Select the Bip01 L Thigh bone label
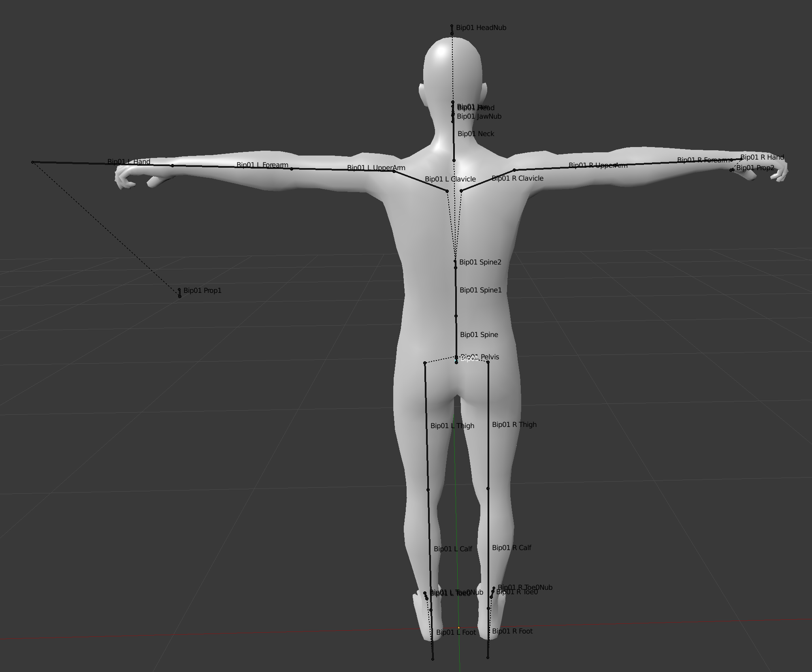 tap(452, 426)
